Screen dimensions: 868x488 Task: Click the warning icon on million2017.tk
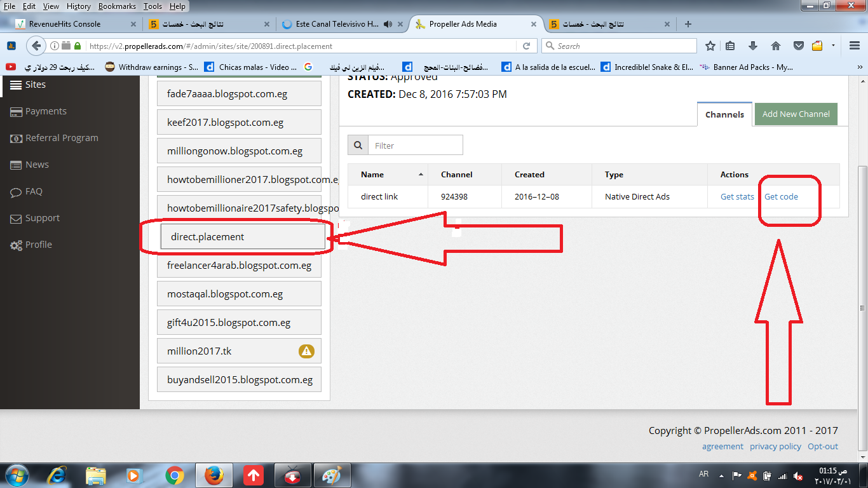click(306, 351)
